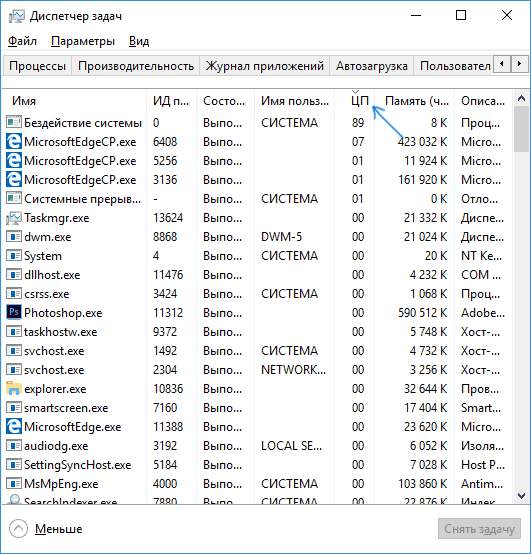Viewport: 531px width, 554px height.
Task: Collapse details with the round chevron button
Action: (18, 529)
